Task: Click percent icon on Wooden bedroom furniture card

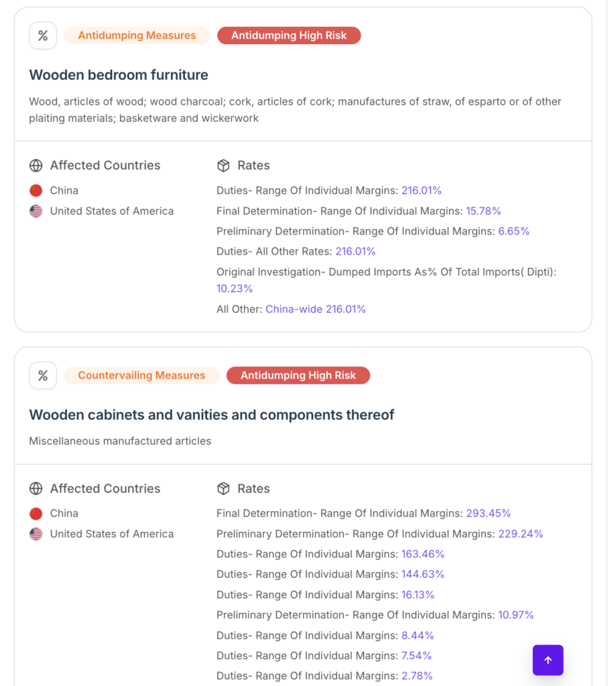Action: click(43, 36)
